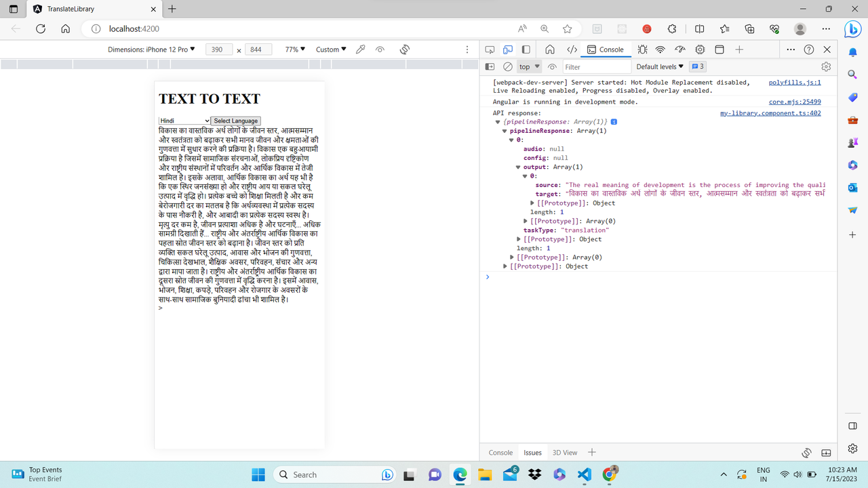Clear the console
The height and width of the screenshot is (488, 868).
pos(507,67)
